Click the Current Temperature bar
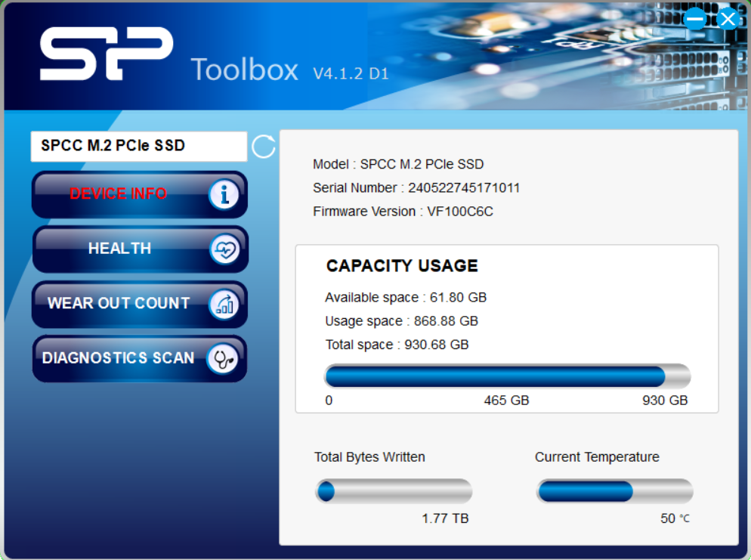The height and width of the screenshot is (560, 751). pyautogui.click(x=613, y=491)
